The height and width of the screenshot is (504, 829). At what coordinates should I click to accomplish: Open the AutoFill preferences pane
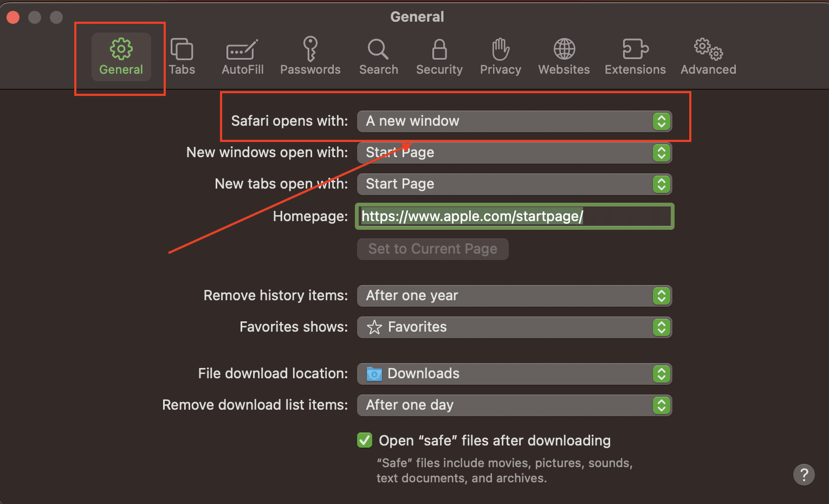pyautogui.click(x=242, y=56)
